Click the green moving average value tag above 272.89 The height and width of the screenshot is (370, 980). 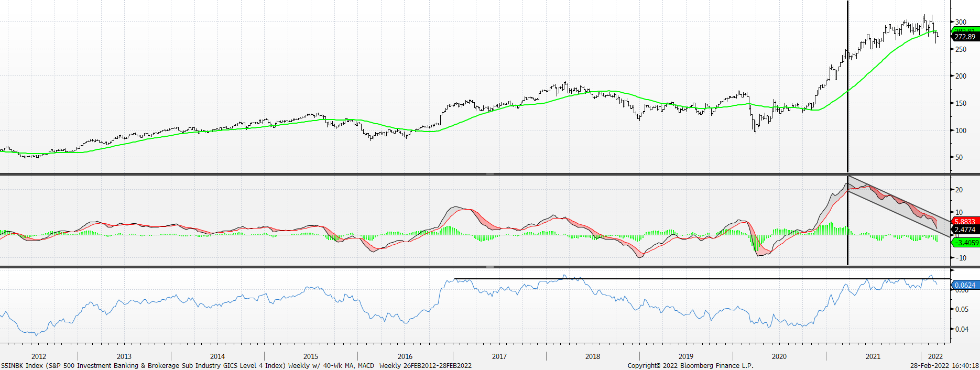tap(965, 30)
